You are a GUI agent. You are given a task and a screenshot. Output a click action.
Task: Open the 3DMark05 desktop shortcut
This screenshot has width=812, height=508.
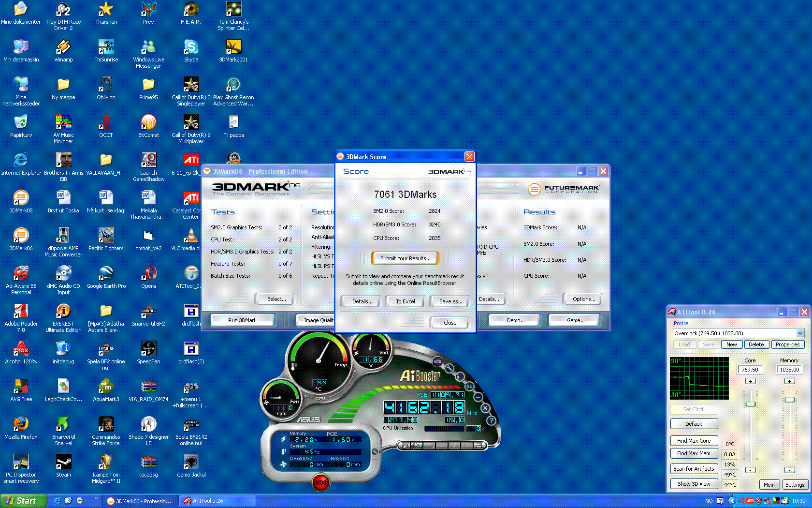[21, 202]
